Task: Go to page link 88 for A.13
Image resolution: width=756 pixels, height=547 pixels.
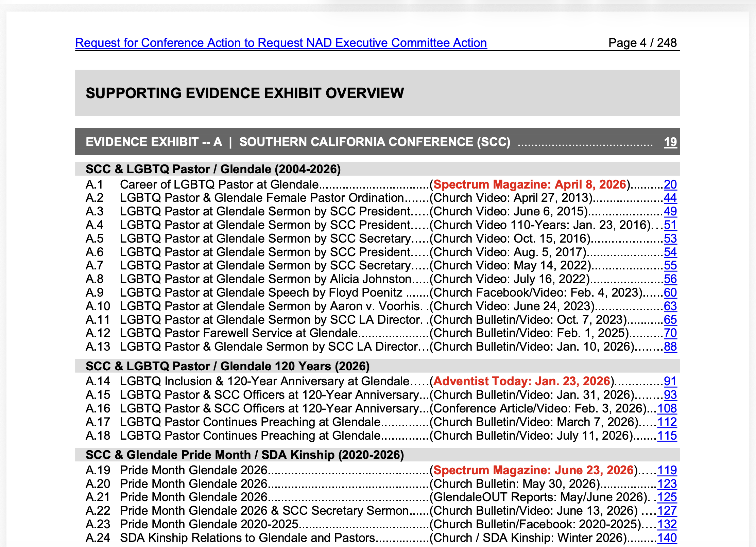Action: point(670,347)
